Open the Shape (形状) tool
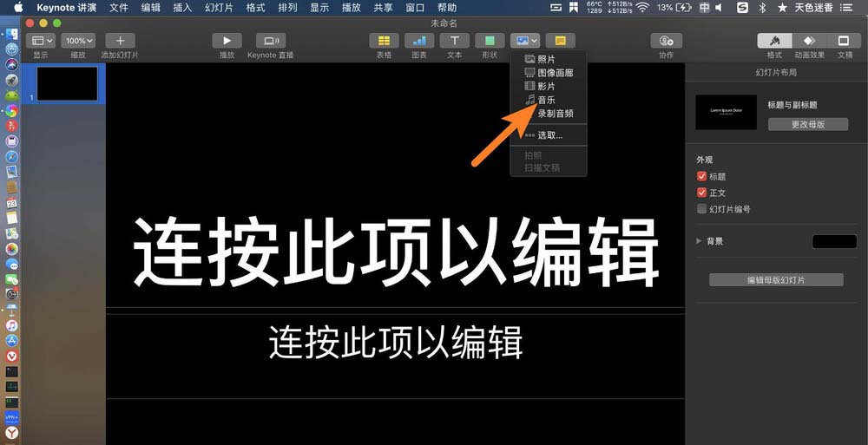Viewport: 868px width, 445px height. pos(490,41)
